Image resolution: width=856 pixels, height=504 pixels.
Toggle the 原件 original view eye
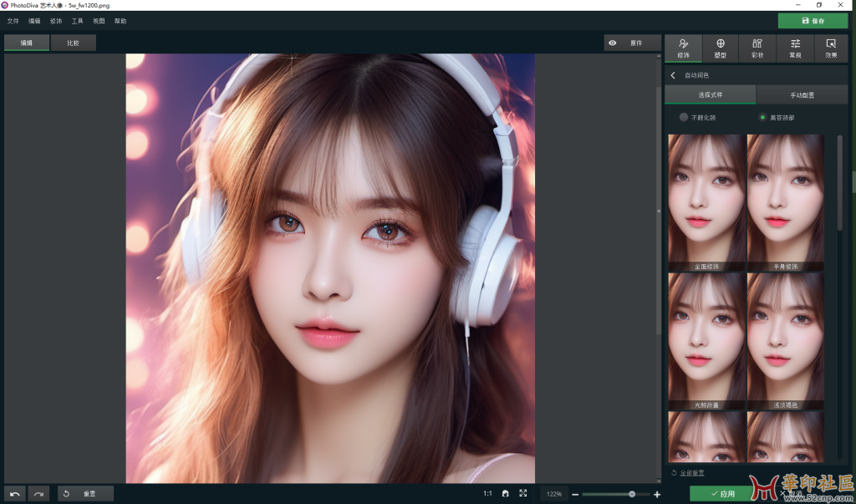click(x=613, y=43)
